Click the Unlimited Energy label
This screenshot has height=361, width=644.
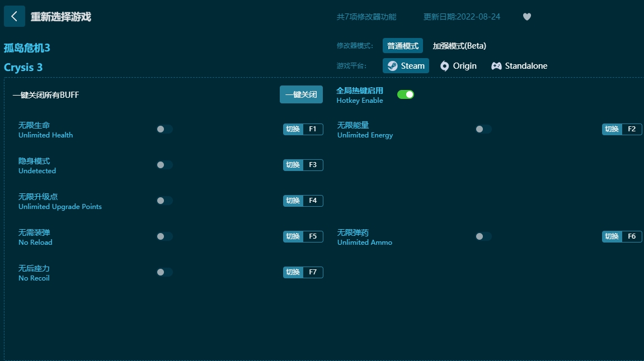pyautogui.click(x=365, y=135)
